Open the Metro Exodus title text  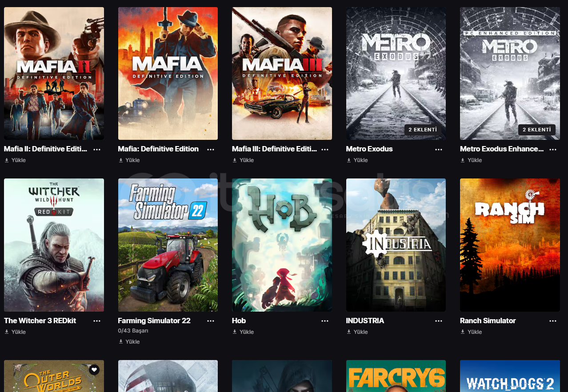369,149
